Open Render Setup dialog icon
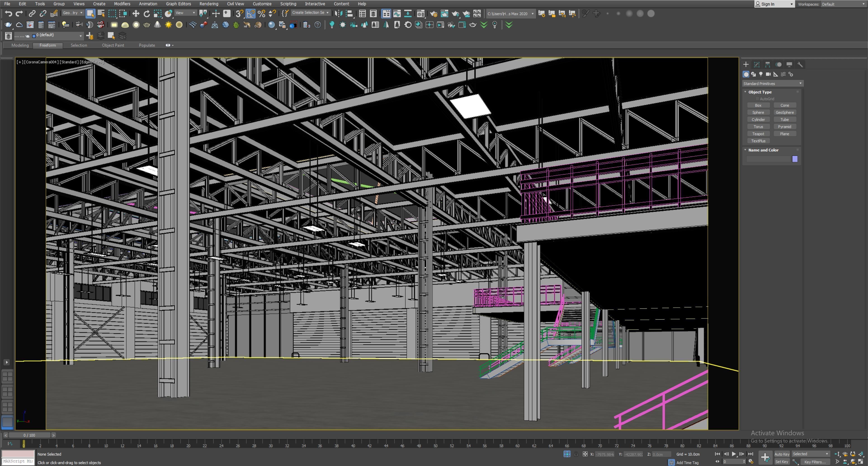868x466 pixels. click(434, 14)
